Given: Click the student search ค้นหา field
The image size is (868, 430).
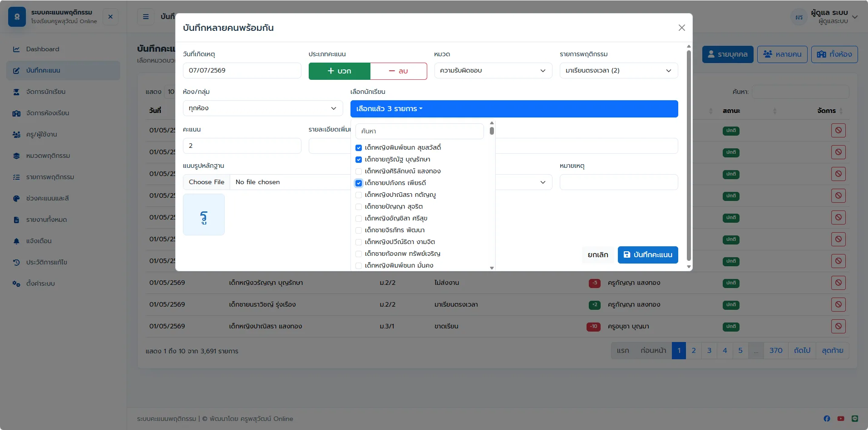Looking at the screenshot, I should [419, 131].
